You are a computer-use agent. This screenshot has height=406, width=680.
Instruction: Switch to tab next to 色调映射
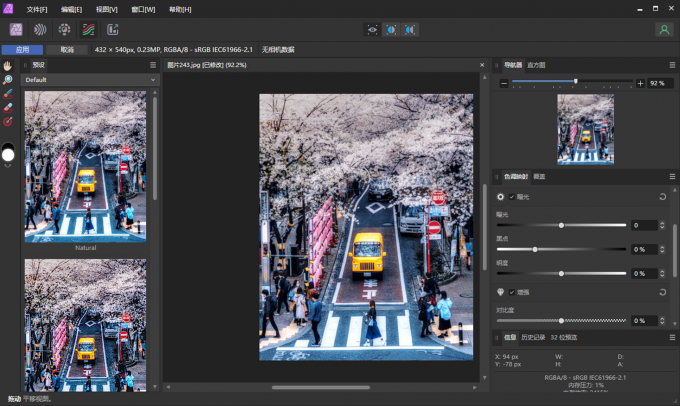coord(539,177)
